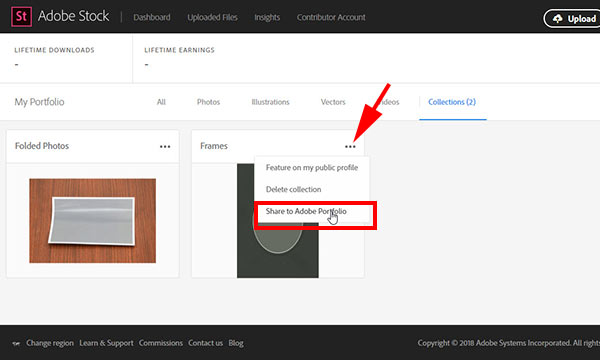Choose Feature on my public profile
Screen dimensions: 600x360
tap(312, 168)
